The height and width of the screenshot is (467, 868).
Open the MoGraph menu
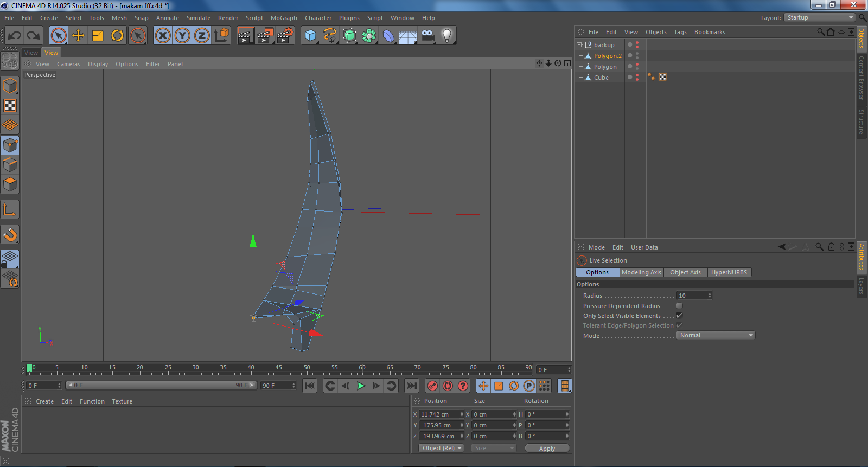(284, 18)
